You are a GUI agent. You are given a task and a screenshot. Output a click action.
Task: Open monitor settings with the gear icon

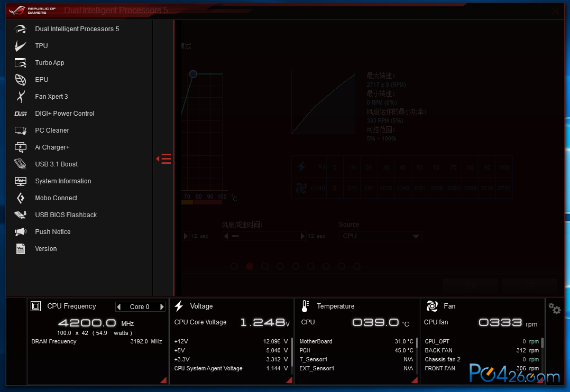555,309
